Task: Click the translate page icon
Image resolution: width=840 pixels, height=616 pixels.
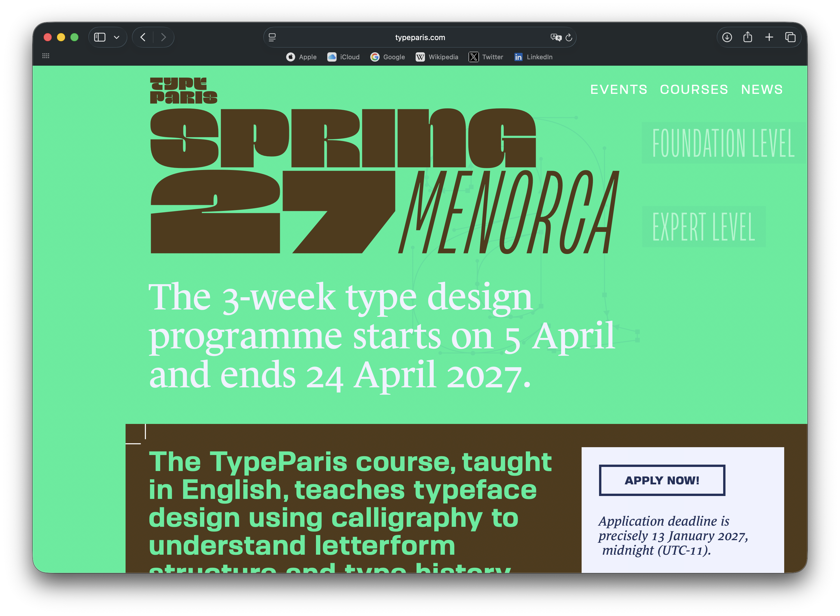Action: pos(556,37)
